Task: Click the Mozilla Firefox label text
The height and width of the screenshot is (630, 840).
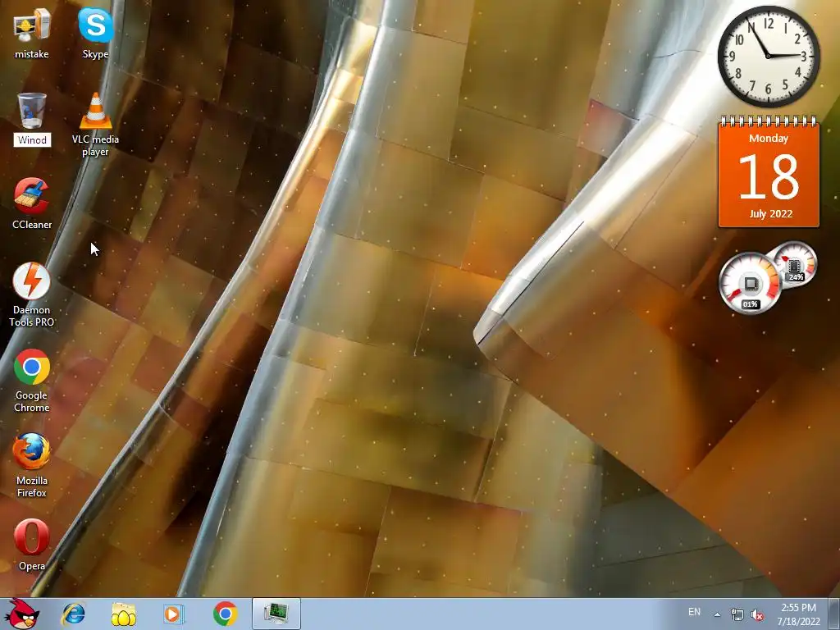Action: click(32, 487)
